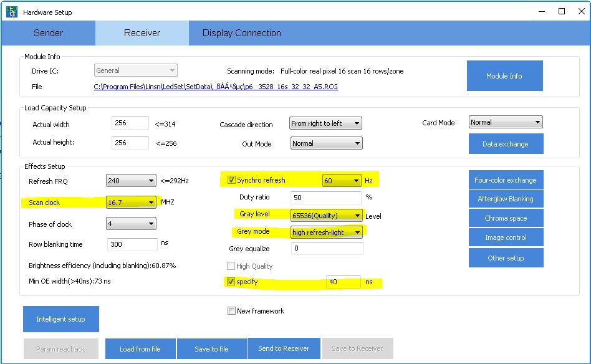Open the Afterglow Blanking settings
The height and width of the screenshot is (364, 591).
point(505,199)
